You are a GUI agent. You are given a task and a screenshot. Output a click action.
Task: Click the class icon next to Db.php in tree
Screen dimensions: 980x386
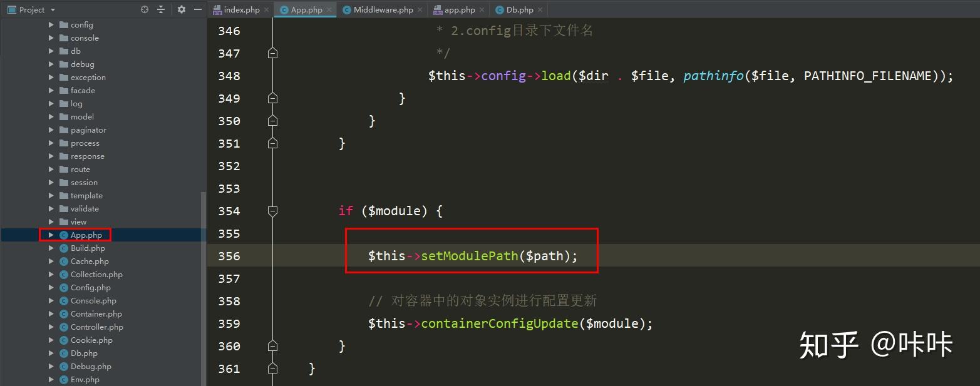click(63, 353)
